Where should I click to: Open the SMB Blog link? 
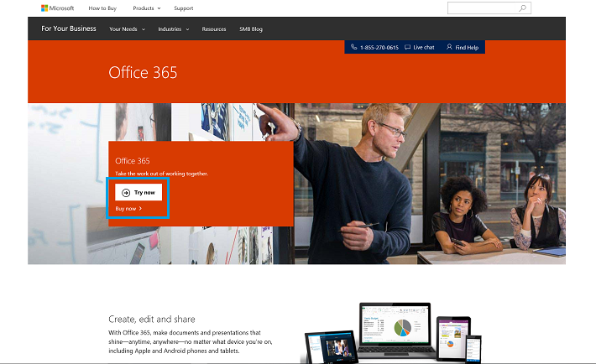251,29
